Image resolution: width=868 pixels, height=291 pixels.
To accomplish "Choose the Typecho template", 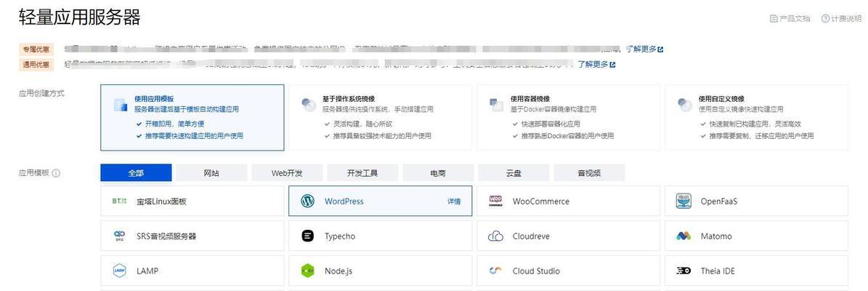I will (x=381, y=236).
